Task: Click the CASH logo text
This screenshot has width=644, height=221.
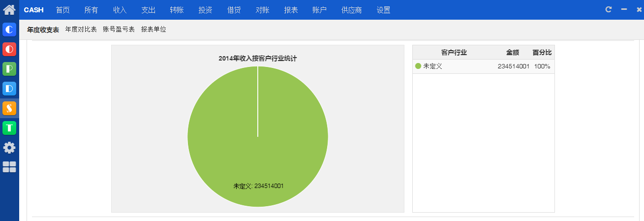Action: point(34,10)
